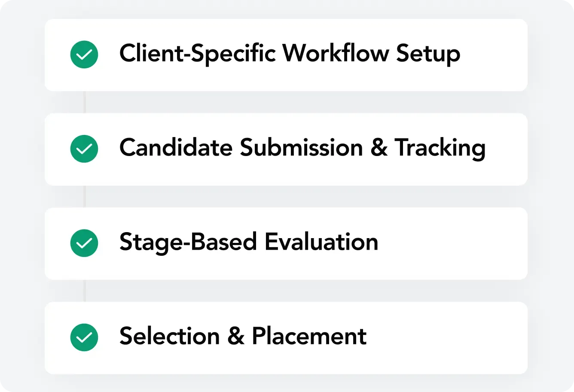
Task: Open the Candidate Submission & Tracking step title
Action: [302, 148]
